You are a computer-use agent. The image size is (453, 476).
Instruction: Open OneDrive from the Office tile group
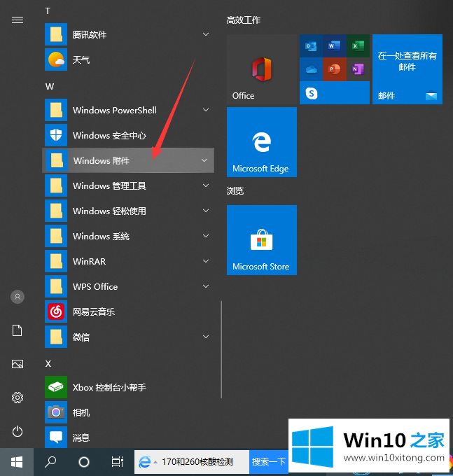(311, 69)
